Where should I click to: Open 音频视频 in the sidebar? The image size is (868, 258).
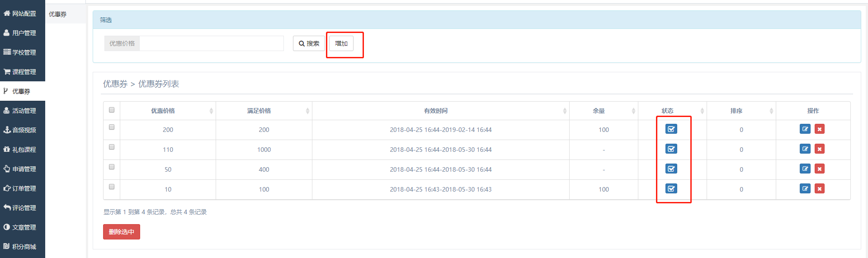[x=23, y=130]
